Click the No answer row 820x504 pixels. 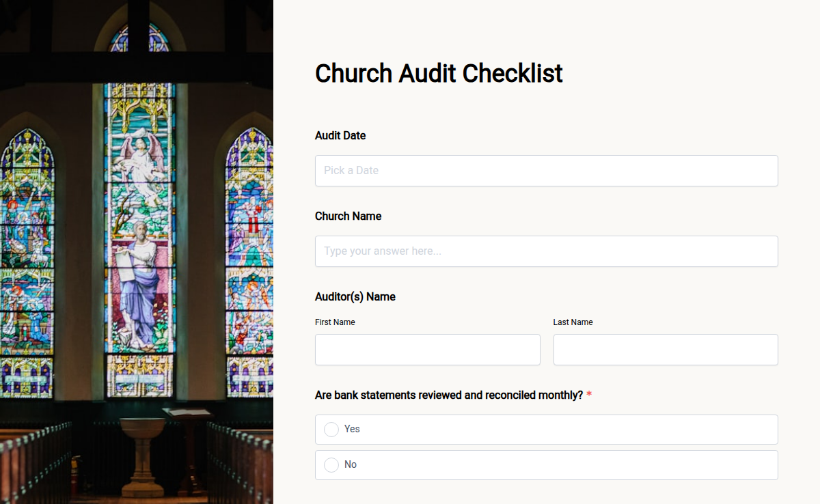(546, 464)
